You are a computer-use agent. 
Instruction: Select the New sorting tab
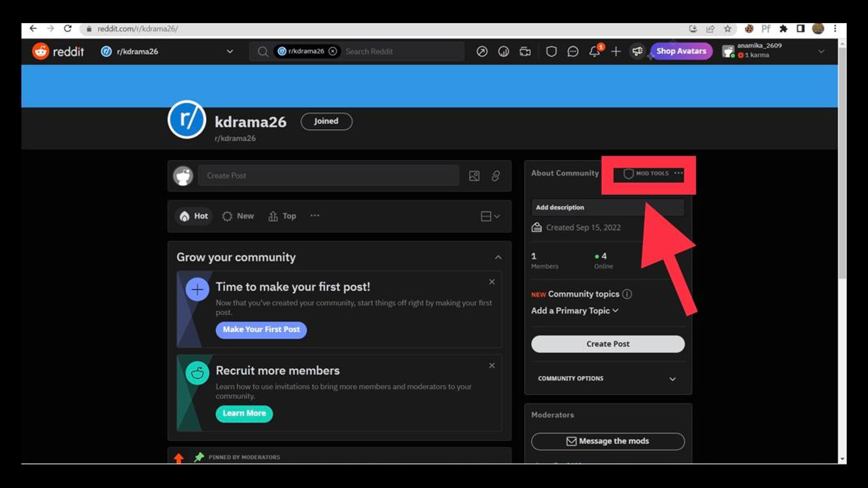[x=238, y=216]
